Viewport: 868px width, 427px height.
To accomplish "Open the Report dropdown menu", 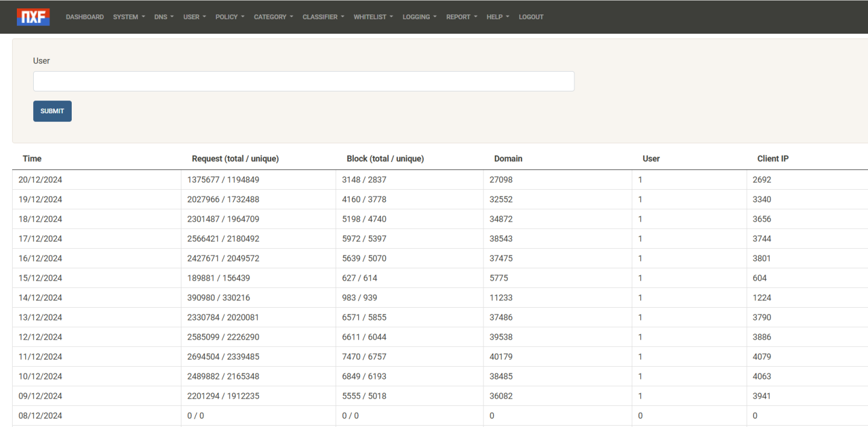I will click(x=461, y=17).
